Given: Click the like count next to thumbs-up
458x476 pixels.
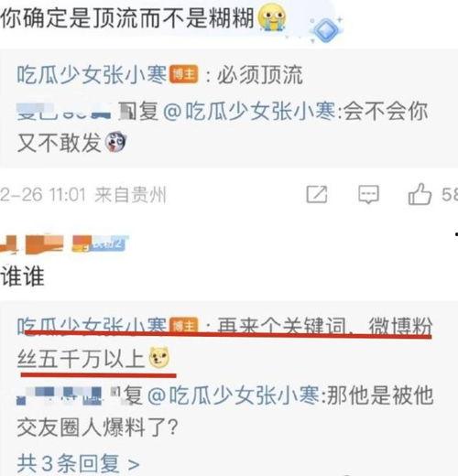Looking at the screenshot, I should coord(450,194).
